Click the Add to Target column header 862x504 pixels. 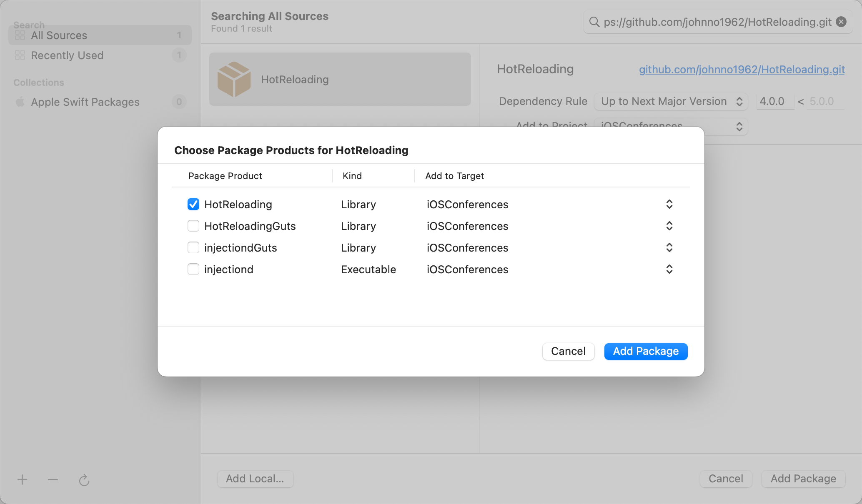pyautogui.click(x=454, y=176)
